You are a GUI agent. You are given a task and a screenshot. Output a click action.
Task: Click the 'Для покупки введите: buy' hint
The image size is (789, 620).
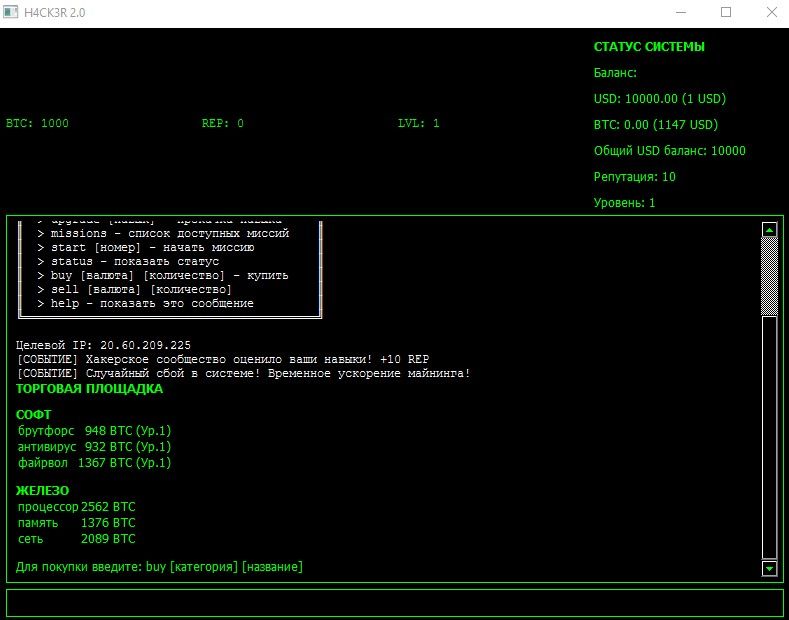tap(160, 567)
